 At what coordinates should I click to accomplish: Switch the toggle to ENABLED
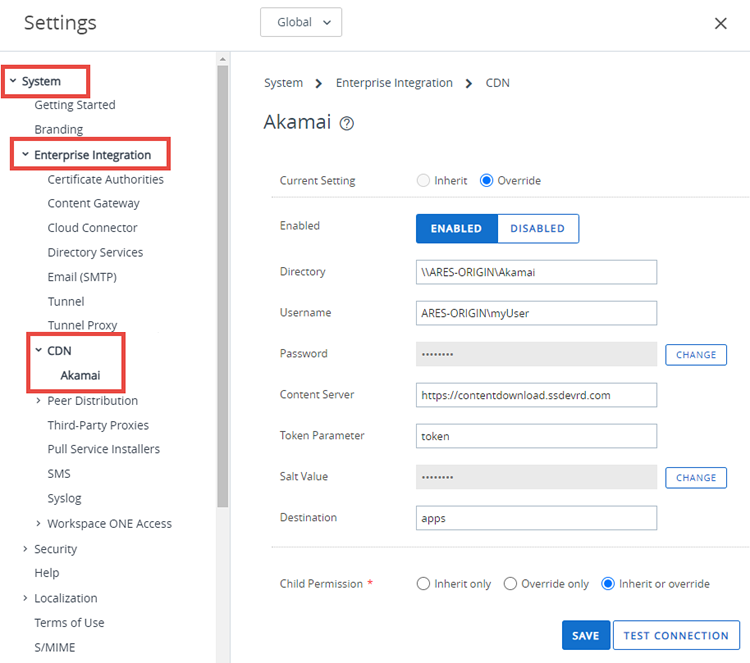coord(456,229)
